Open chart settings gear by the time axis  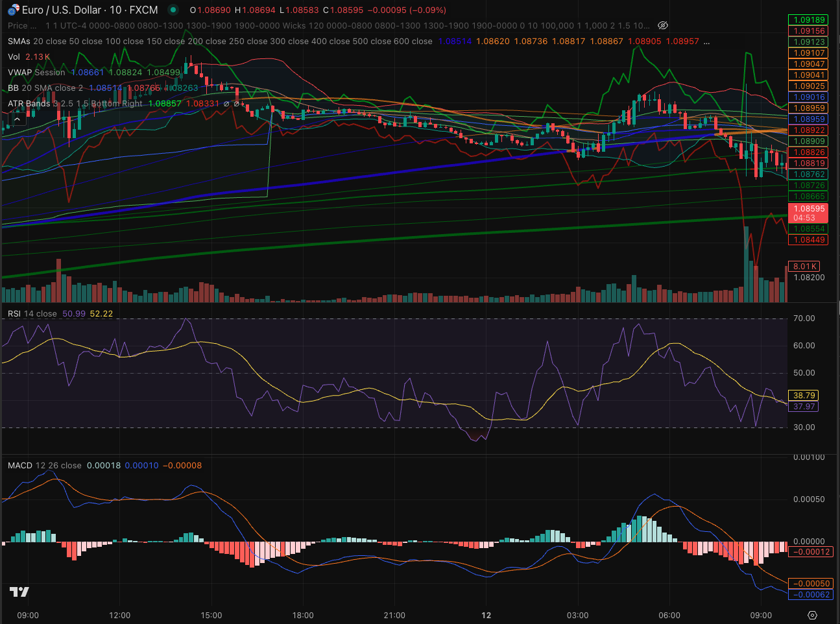(x=812, y=615)
